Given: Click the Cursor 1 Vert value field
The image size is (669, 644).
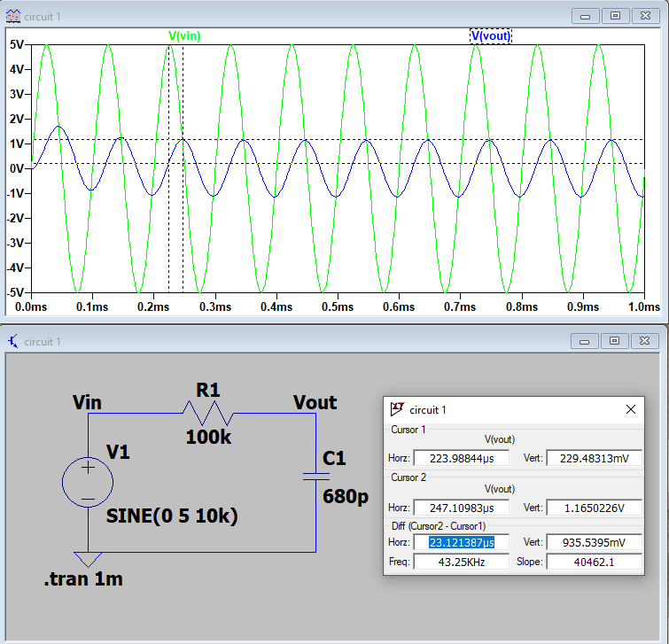Looking at the screenshot, I should (x=594, y=458).
